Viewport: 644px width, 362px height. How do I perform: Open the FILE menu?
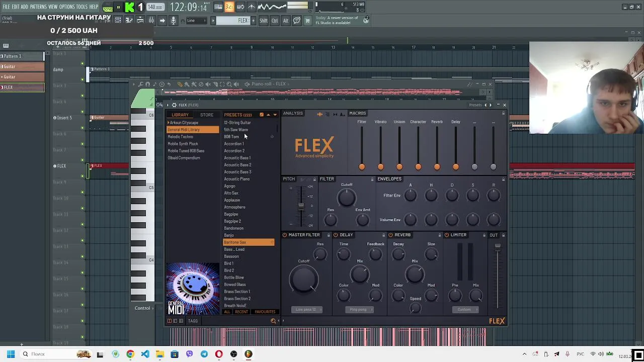6,7
